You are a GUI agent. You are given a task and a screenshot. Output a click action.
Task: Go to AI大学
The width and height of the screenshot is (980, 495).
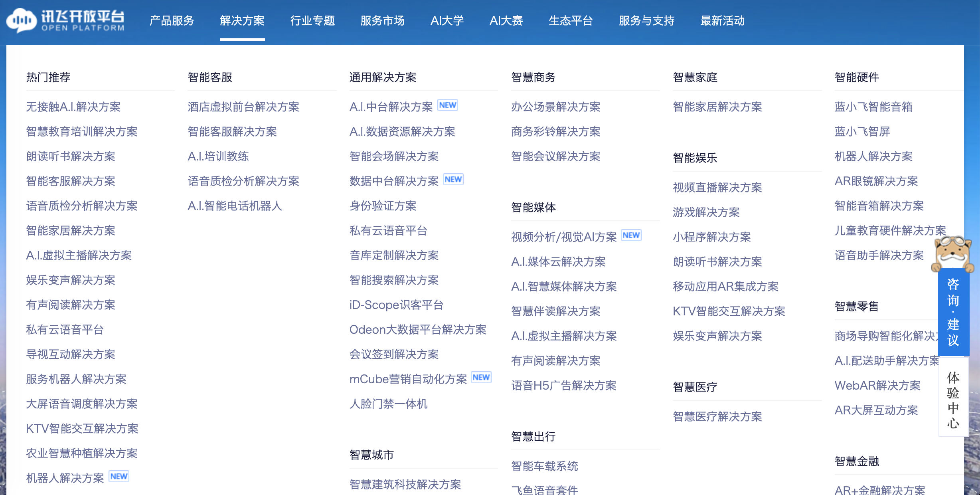point(447,21)
